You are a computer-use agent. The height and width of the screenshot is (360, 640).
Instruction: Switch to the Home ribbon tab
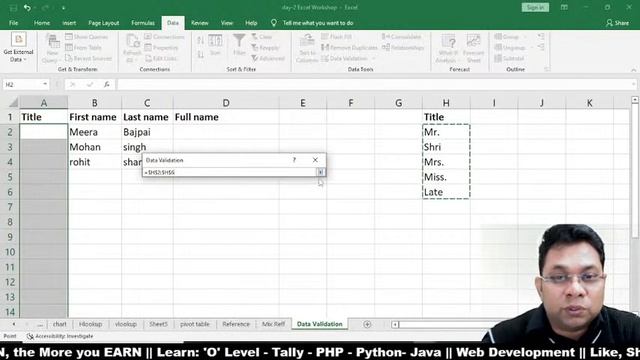pyautogui.click(x=42, y=23)
